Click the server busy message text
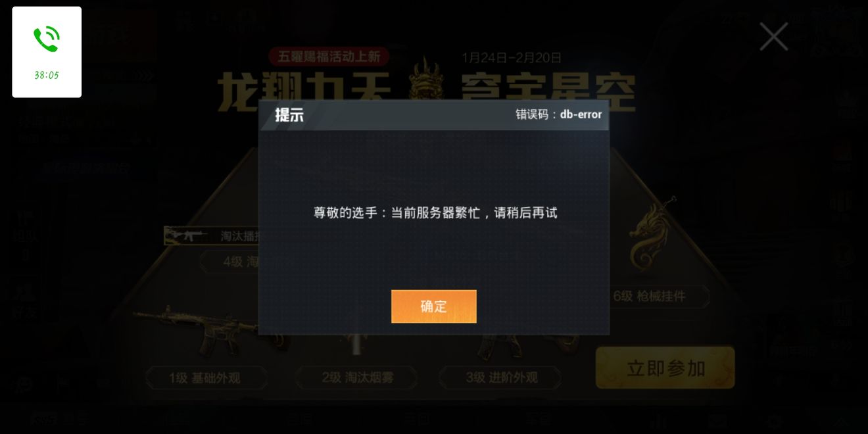 (435, 212)
